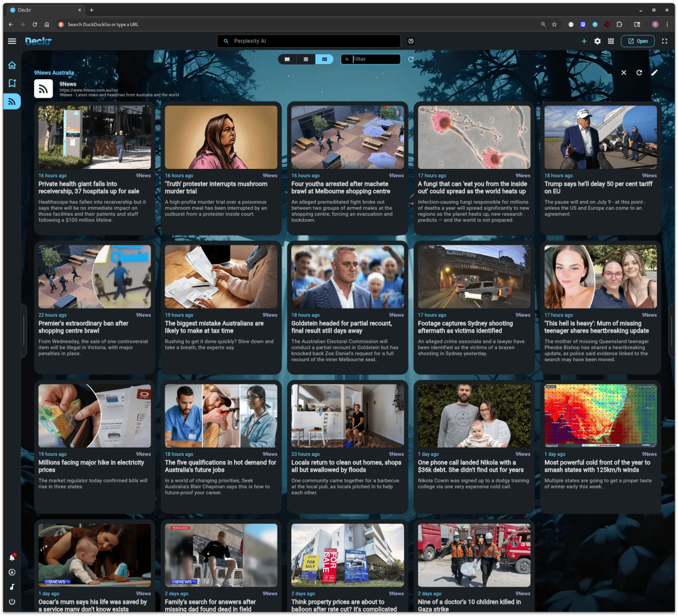Screen dimensions: 678x616
Task: Open Deckr settings gear icon
Action: click(x=598, y=41)
